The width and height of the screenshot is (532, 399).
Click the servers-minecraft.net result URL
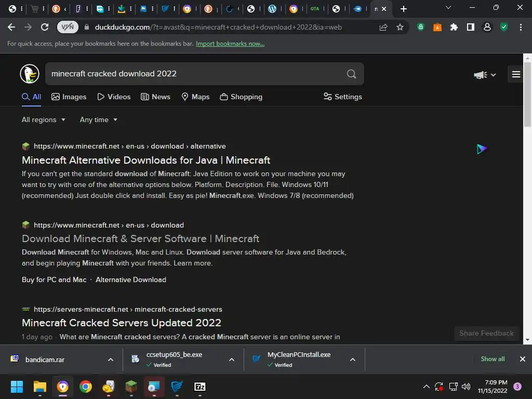click(128, 310)
